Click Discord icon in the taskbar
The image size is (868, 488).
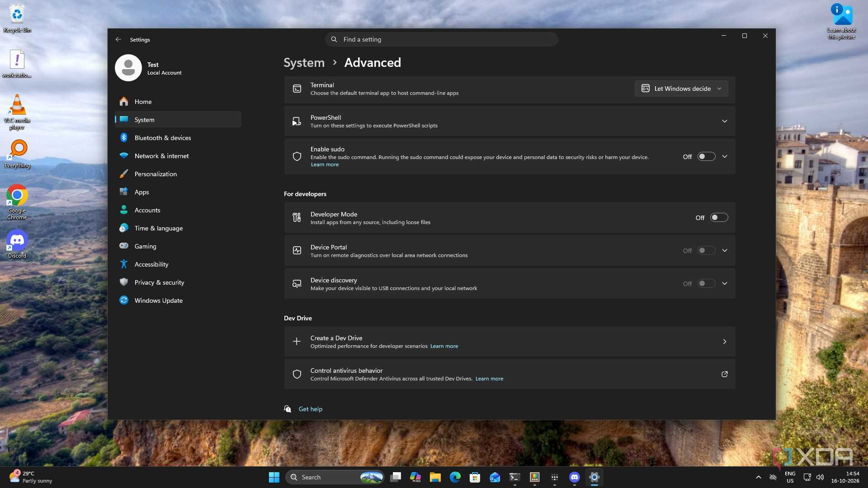click(x=574, y=477)
